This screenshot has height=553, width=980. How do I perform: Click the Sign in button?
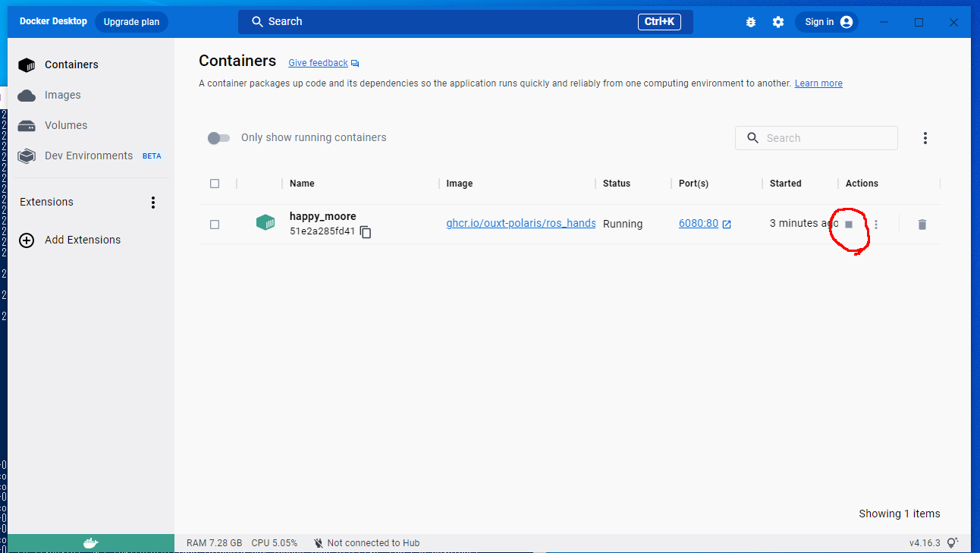pos(827,22)
